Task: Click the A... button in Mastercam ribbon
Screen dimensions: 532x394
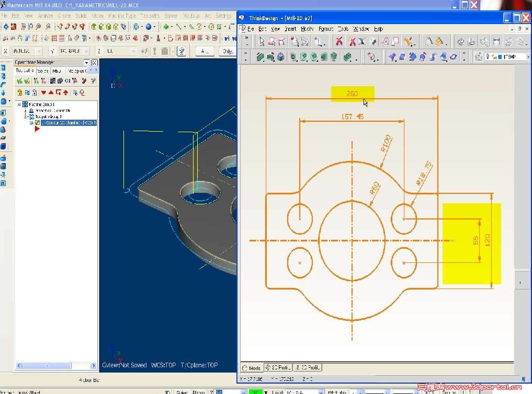Action: [205, 51]
